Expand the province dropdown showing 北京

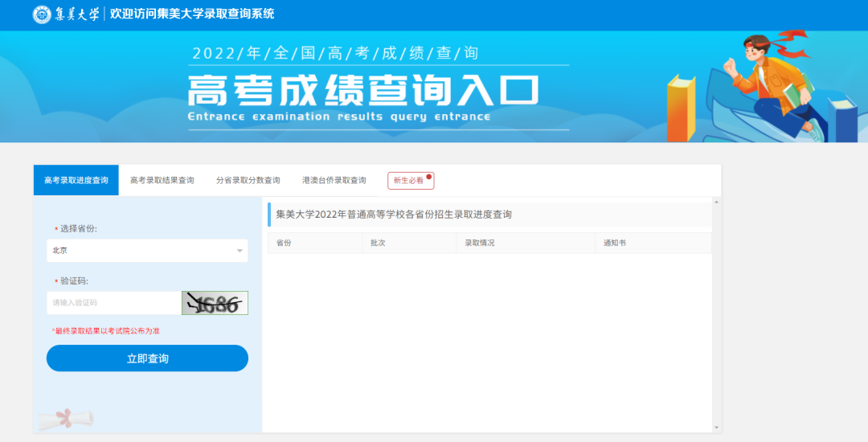147,251
